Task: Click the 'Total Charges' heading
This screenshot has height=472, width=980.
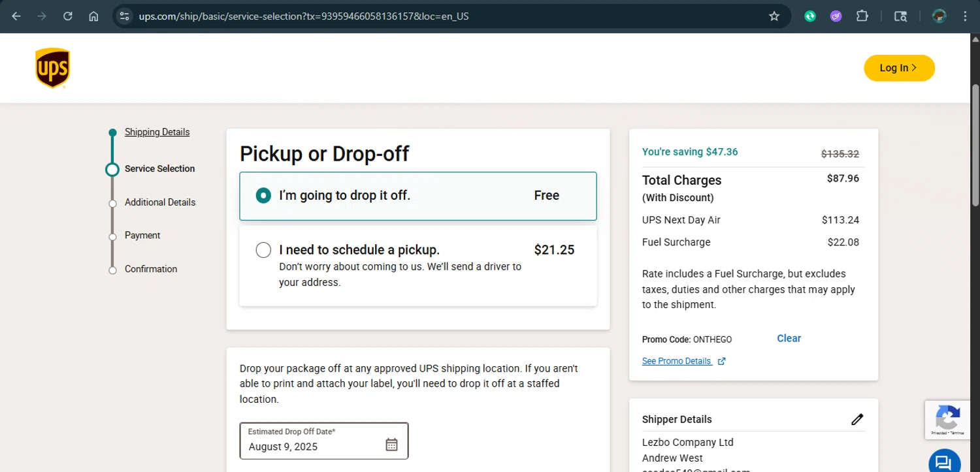Action: click(x=682, y=180)
